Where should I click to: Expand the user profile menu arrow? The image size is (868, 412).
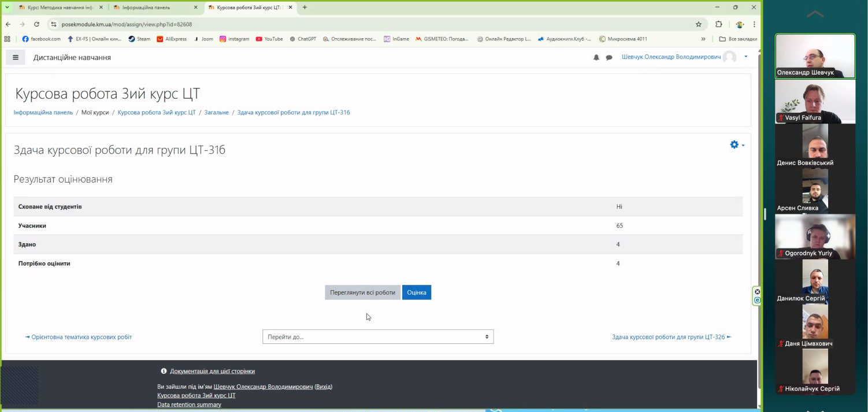coord(745,57)
